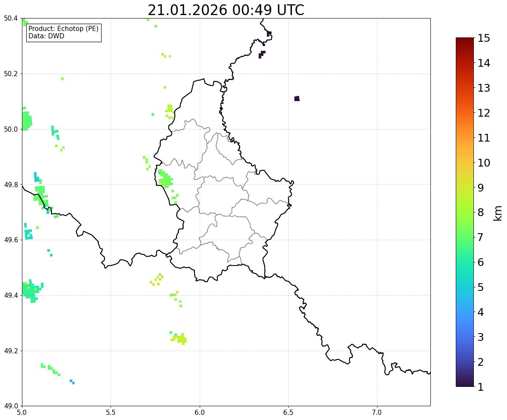Click the colorbar gradient scale
507x420 pixels.
(x=465, y=212)
